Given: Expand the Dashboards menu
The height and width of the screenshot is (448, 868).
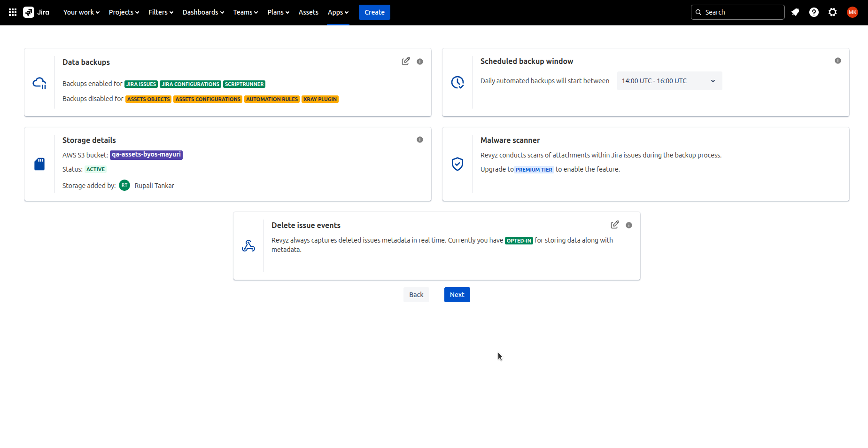Looking at the screenshot, I should click(203, 12).
